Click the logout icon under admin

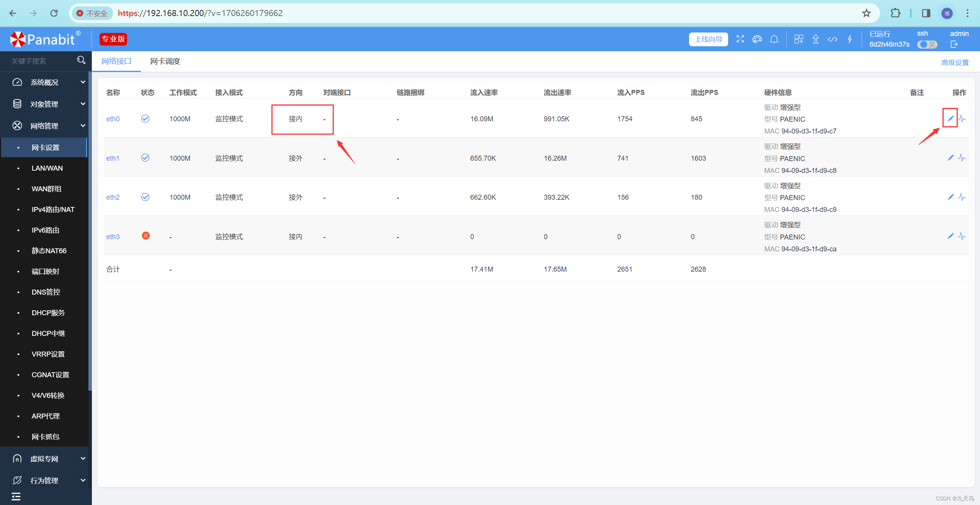[954, 44]
